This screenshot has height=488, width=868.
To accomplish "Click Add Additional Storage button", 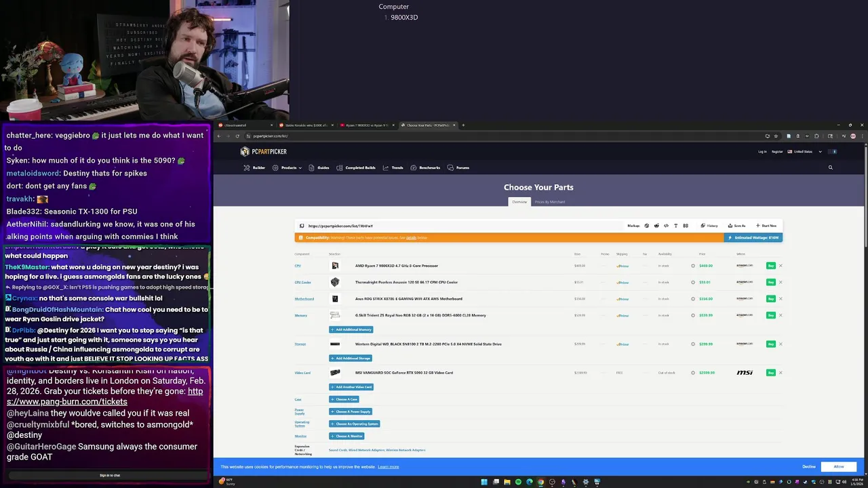I will click(351, 358).
